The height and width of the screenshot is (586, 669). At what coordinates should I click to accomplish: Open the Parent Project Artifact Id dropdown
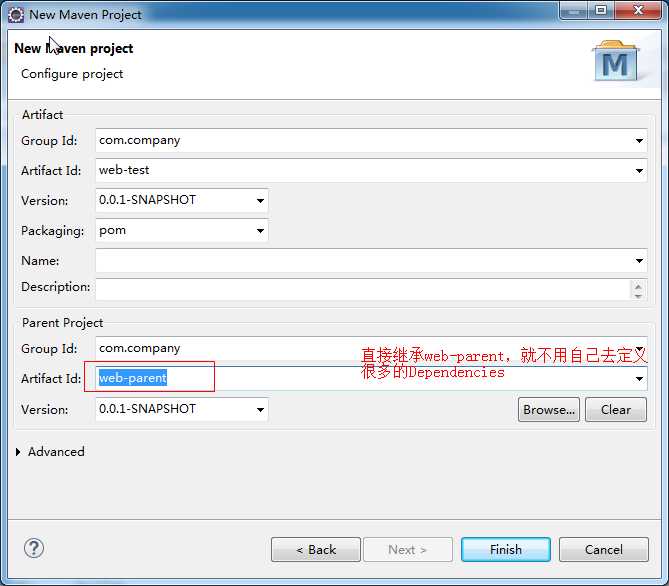tap(639, 379)
